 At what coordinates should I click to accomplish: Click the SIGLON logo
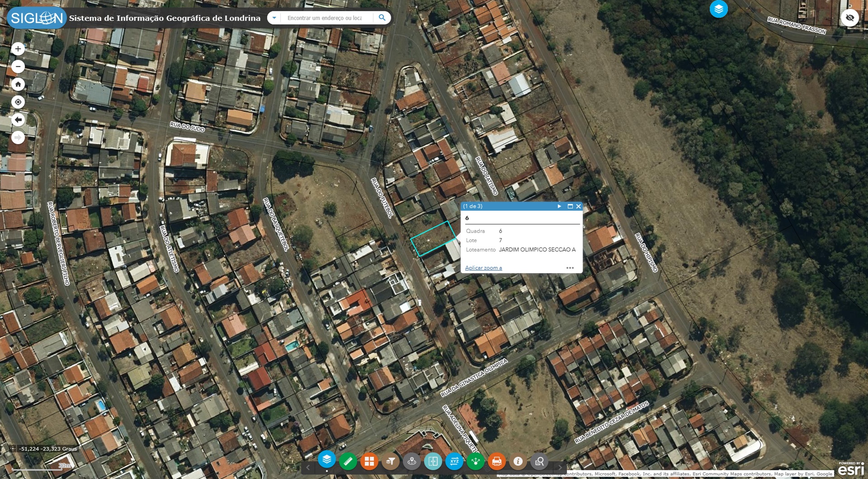[37, 18]
